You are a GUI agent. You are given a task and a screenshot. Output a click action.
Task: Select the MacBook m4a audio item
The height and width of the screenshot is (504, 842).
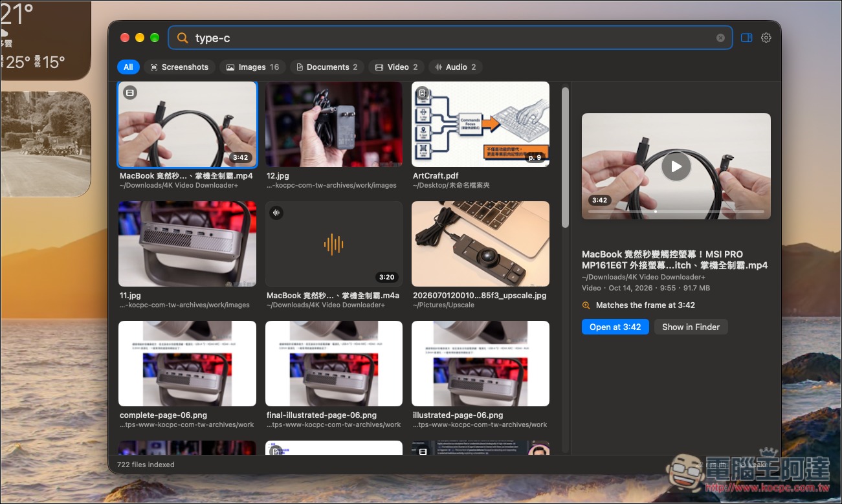pos(334,244)
